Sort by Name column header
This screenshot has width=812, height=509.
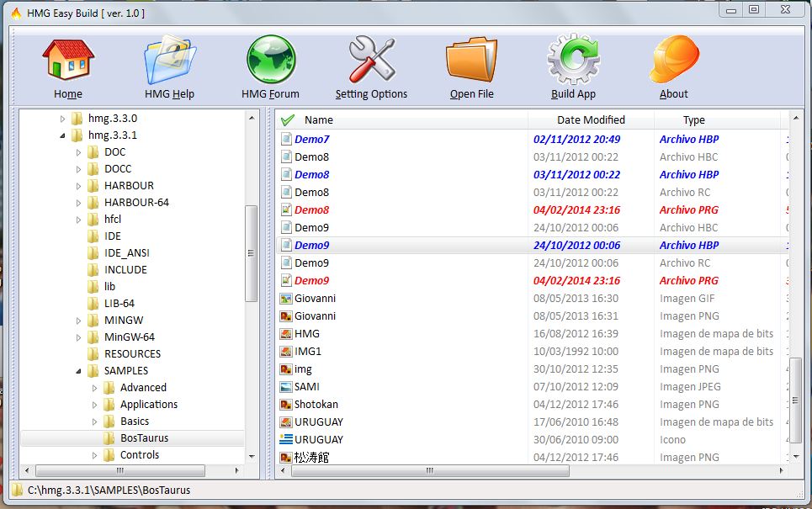tap(318, 120)
